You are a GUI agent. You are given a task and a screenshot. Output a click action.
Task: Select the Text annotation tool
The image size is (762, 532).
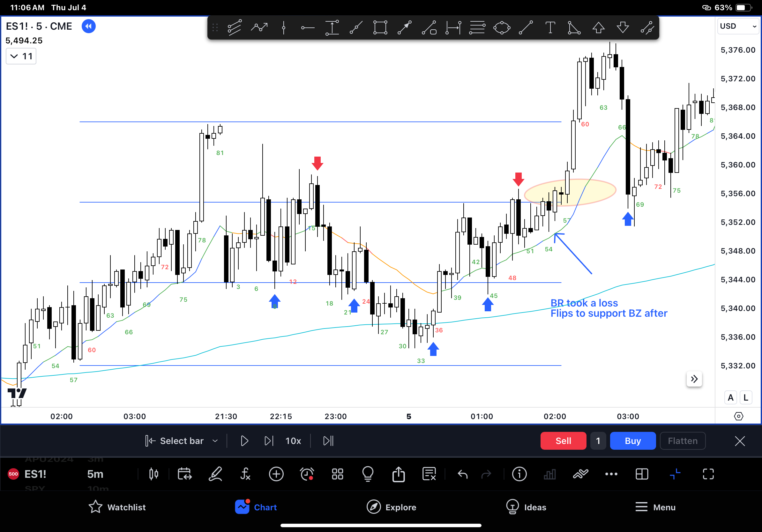(550, 27)
